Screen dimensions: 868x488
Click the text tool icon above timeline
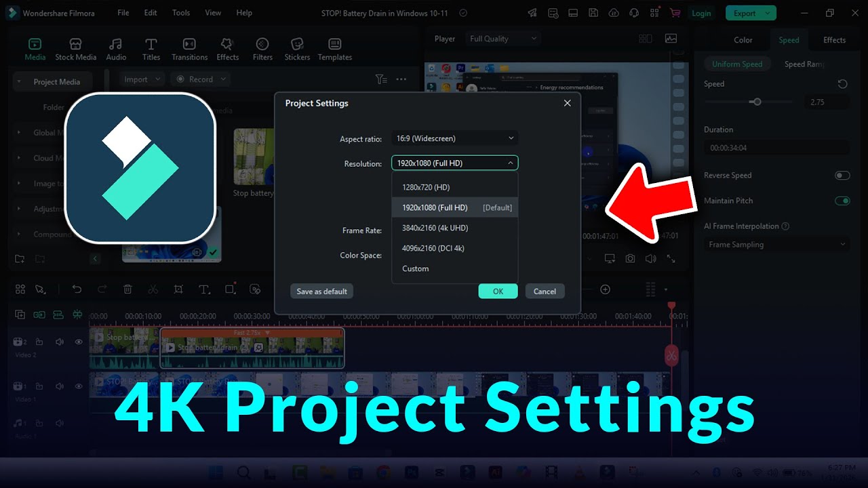click(x=204, y=289)
